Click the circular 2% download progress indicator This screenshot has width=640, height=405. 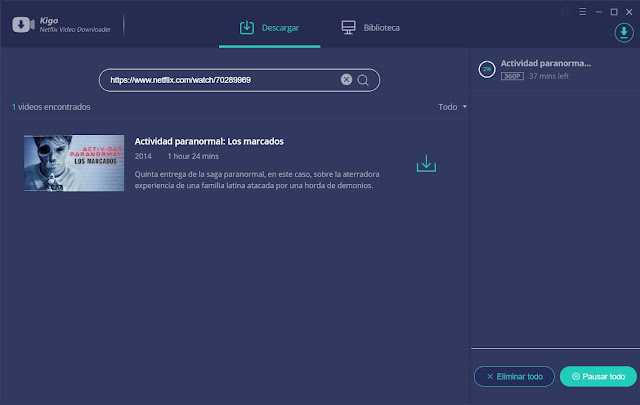pyautogui.click(x=487, y=69)
